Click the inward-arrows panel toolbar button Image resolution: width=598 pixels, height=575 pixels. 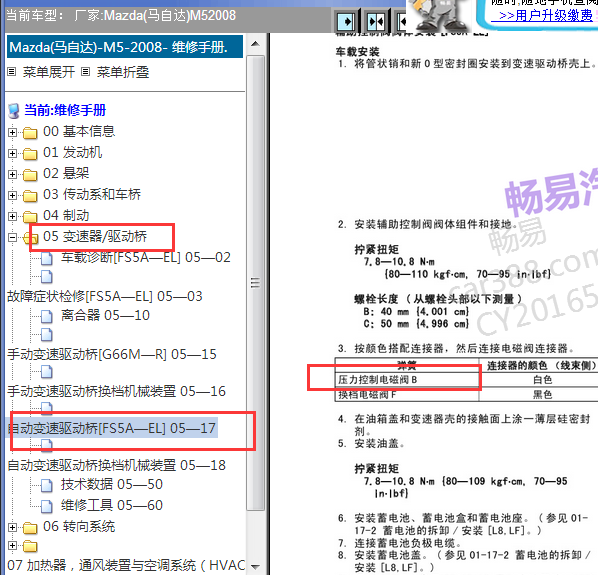[376, 21]
